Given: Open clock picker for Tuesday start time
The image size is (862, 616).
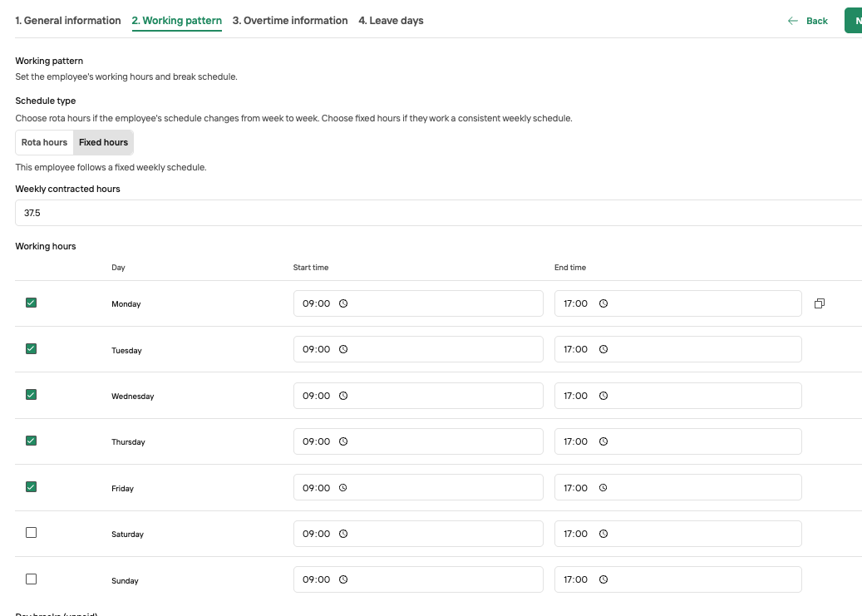Looking at the screenshot, I should coord(343,349).
